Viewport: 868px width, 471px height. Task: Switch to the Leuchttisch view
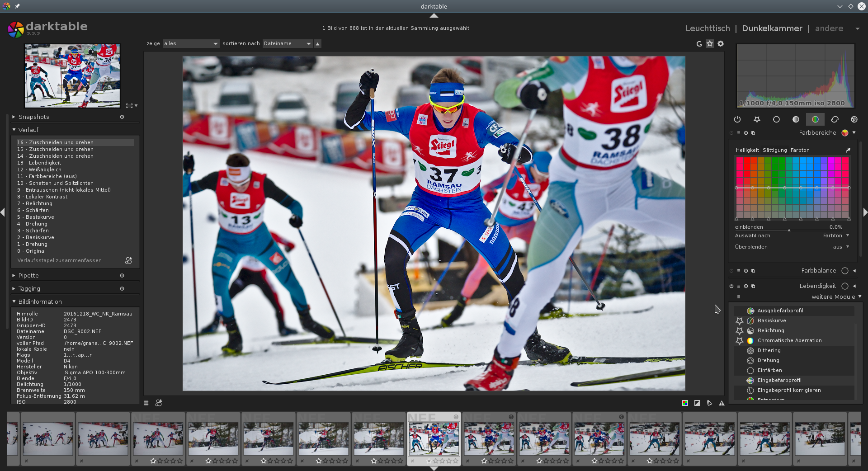[708, 28]
